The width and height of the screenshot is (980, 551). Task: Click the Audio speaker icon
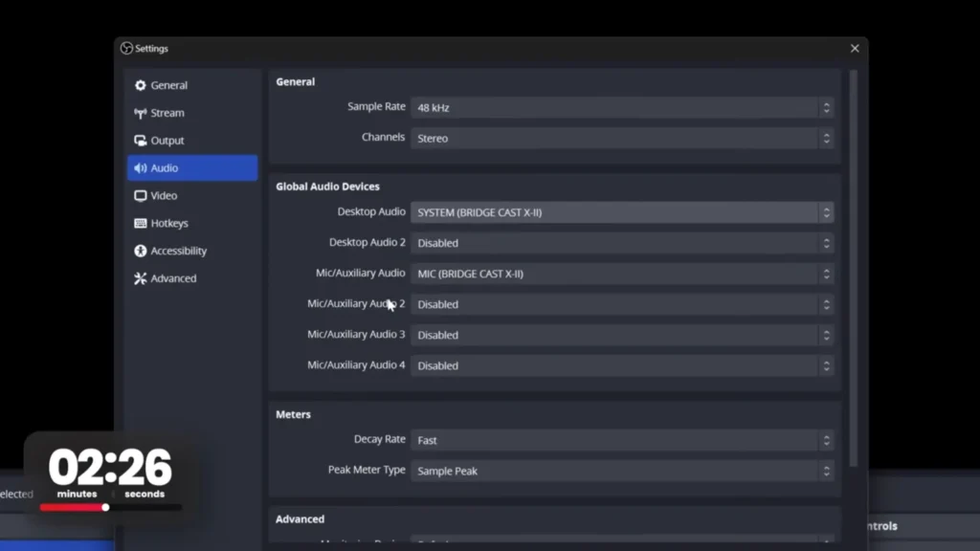click(140, 168)
